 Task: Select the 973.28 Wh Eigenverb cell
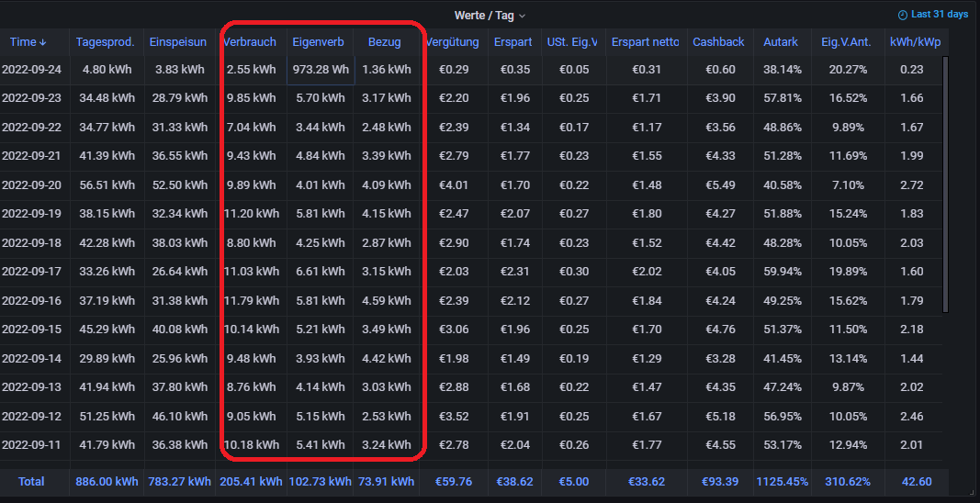point(321,70)
